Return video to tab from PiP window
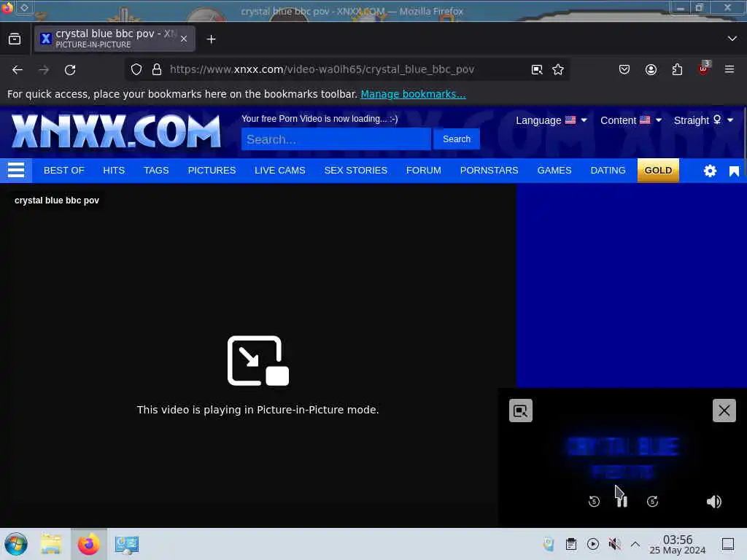This screenshot has width=747, height=560. click(x=521, y=411)
